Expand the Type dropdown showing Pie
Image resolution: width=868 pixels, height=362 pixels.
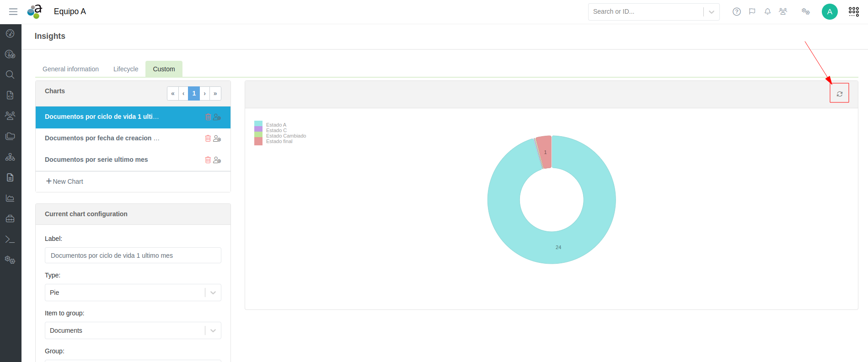(213, 293)
